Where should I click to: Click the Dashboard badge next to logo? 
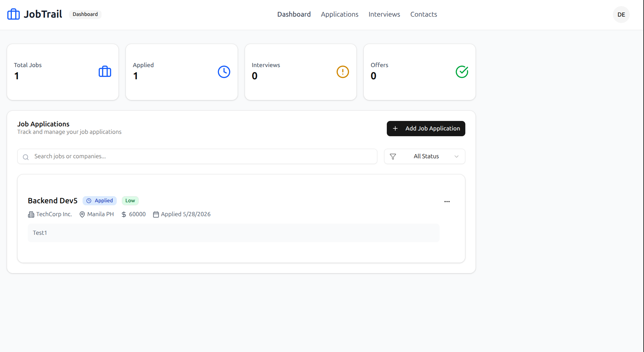coord(85,14)
